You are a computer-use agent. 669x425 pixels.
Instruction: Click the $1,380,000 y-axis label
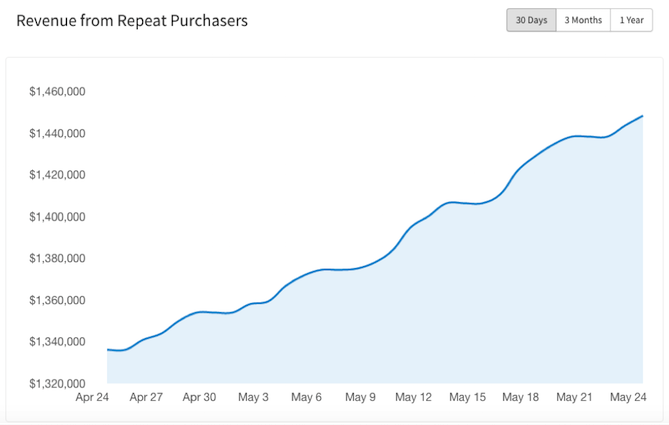click(x=57, y=259)
